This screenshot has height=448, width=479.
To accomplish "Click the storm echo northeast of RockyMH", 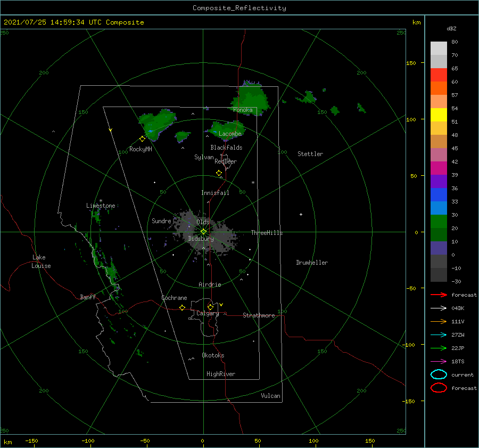I will click(x=158, y=124).
